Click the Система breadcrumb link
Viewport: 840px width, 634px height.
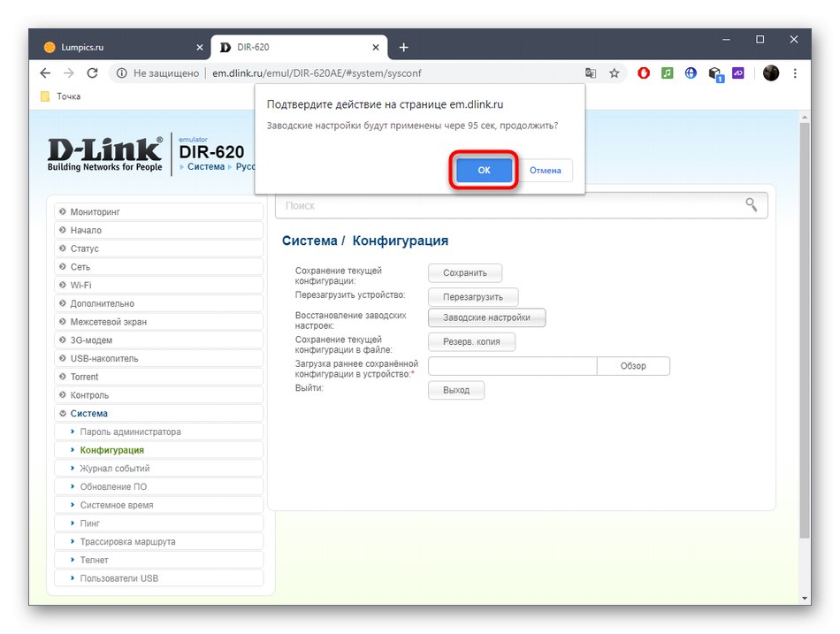(206, 166)
